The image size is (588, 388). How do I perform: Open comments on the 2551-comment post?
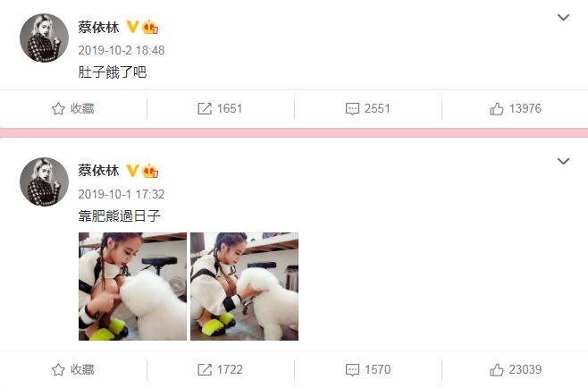click(352, 109)
